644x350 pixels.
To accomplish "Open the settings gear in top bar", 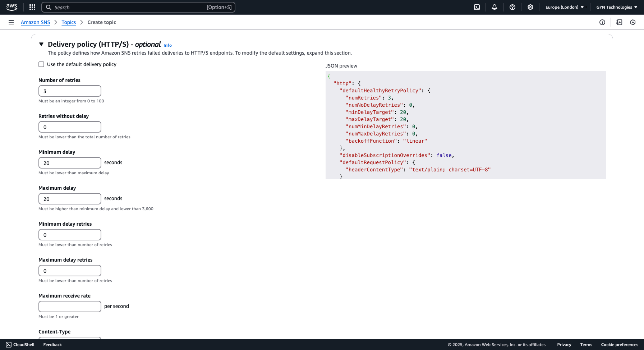I will [x=530, y=7].
